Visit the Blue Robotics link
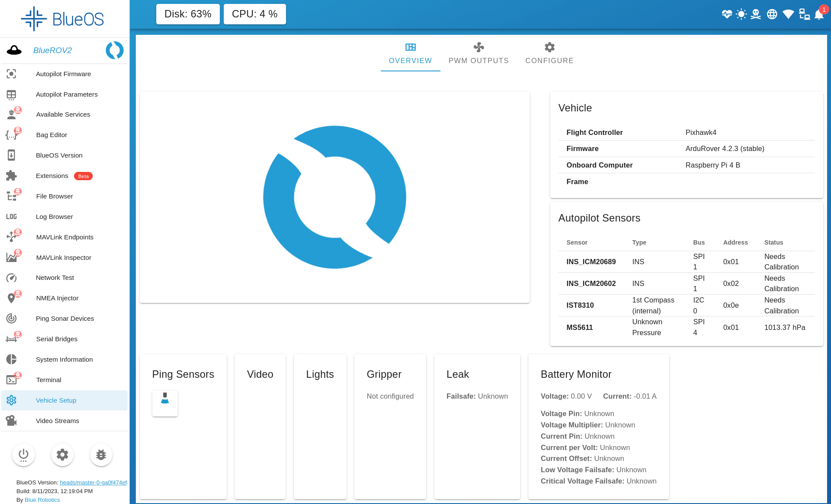Image resolution: width=831 pixels, height=504 pixels. click(42, 500)
